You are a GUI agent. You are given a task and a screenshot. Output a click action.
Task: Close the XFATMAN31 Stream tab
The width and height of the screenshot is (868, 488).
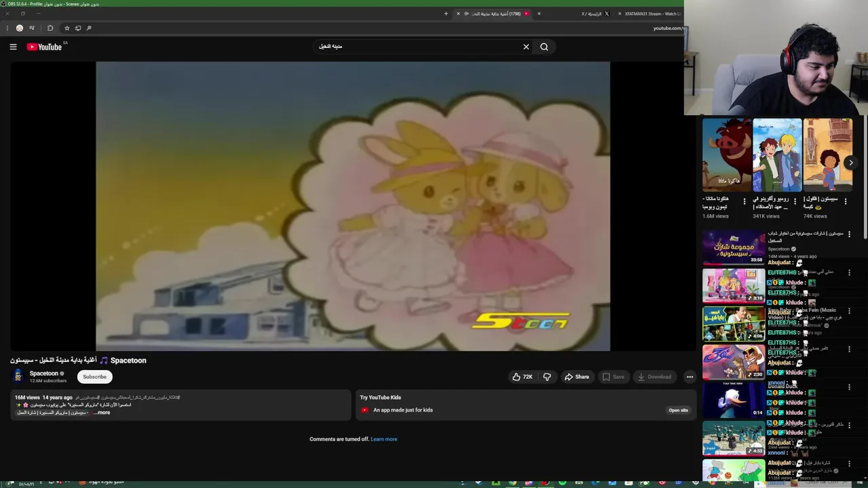pos(619,14)
